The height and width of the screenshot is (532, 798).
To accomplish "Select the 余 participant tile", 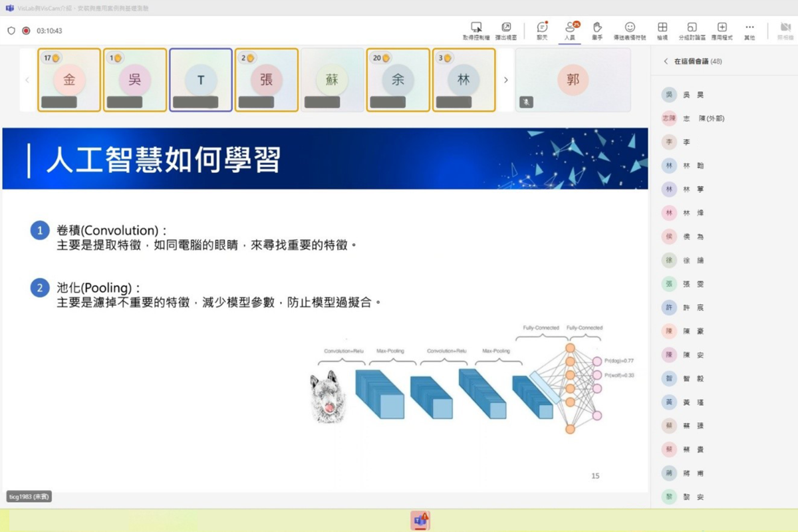I will (398, 80).
